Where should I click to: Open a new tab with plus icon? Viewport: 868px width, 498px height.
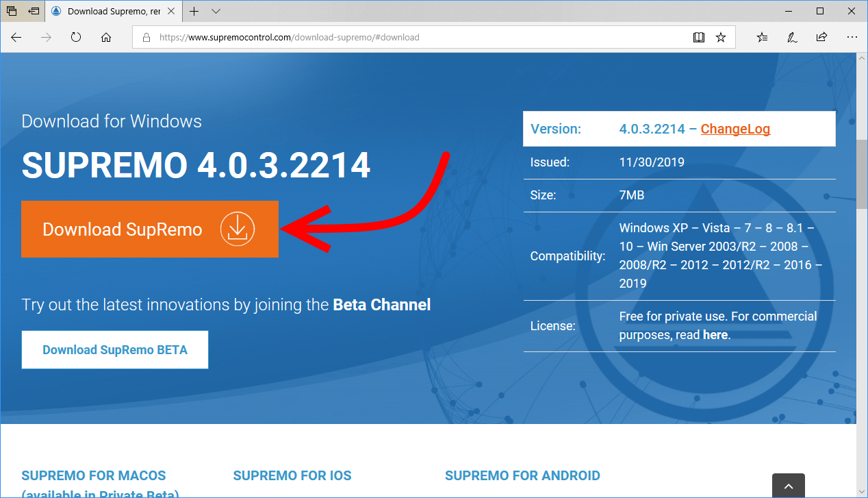click(x=194, y=11)
